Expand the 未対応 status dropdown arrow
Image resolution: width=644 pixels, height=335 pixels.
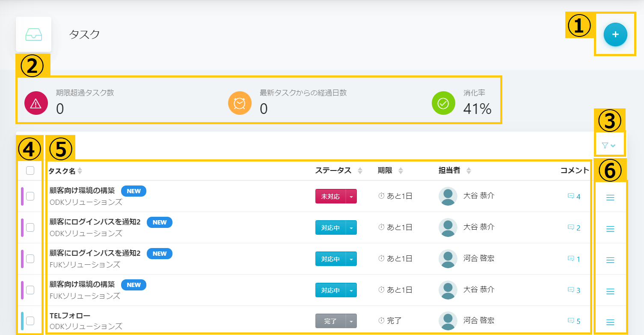click(x=351, y=196)
